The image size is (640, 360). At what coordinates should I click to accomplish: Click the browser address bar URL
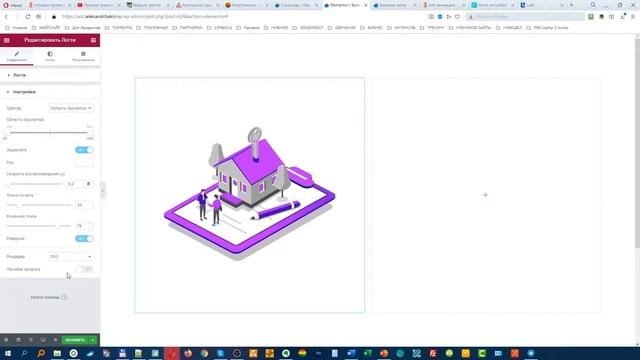(145, 17)
